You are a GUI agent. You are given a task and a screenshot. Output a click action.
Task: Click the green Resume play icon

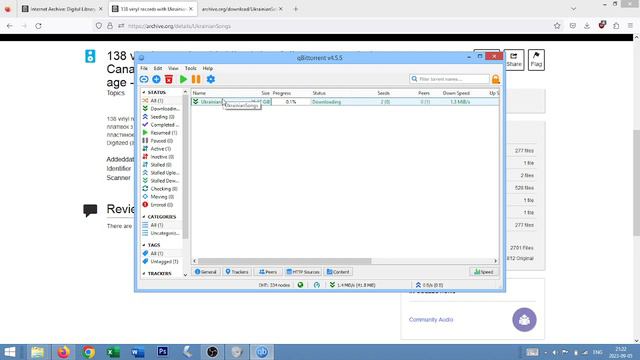183,79
